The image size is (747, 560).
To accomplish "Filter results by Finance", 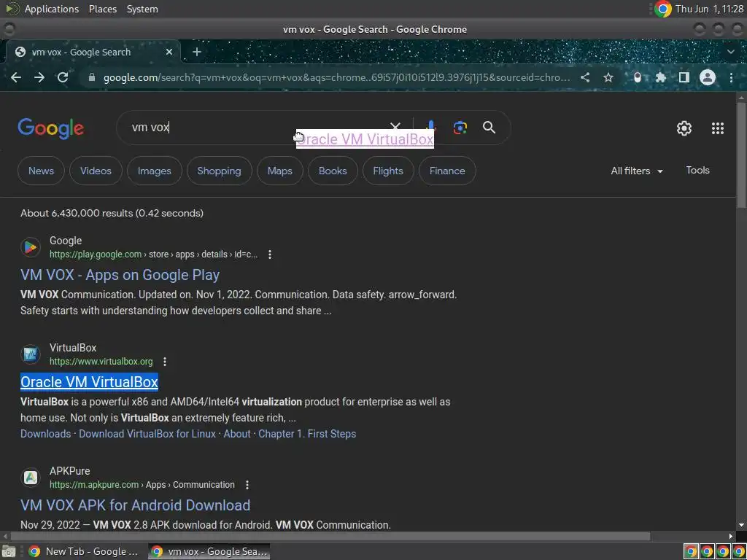I will [447, 171].
